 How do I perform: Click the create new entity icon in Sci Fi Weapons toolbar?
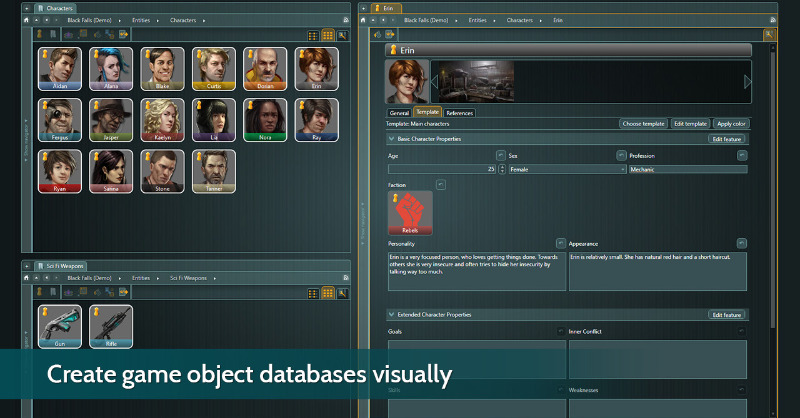tap(39, 292)
